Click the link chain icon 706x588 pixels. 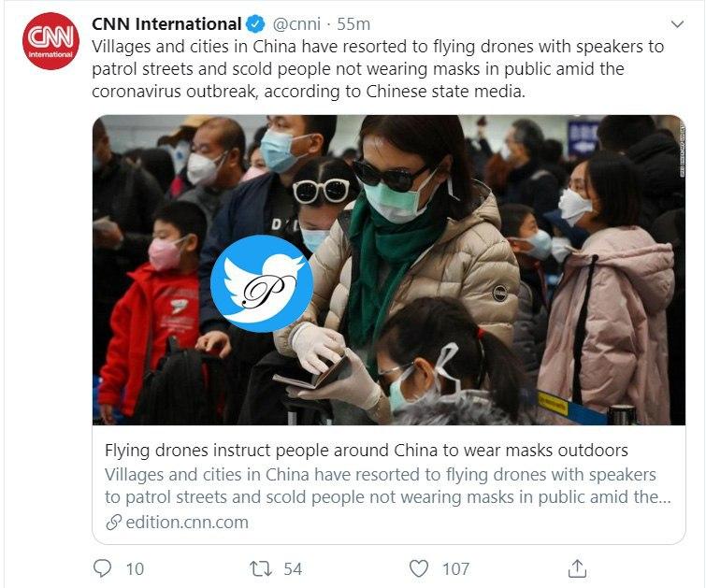pyautogui.click(x=113, y=523)
